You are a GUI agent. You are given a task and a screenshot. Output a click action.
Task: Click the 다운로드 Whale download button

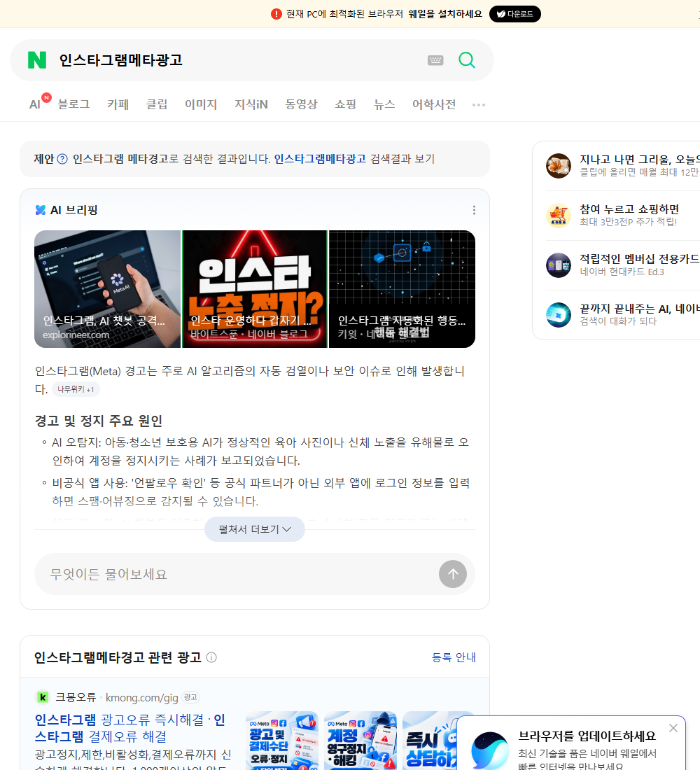(514, 14)
